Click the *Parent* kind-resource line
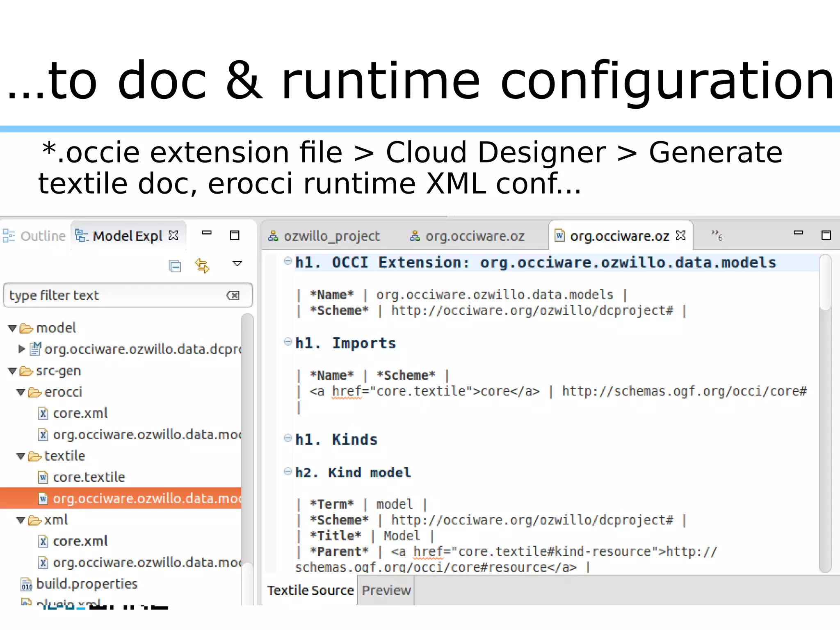 [x=507, y=552]
